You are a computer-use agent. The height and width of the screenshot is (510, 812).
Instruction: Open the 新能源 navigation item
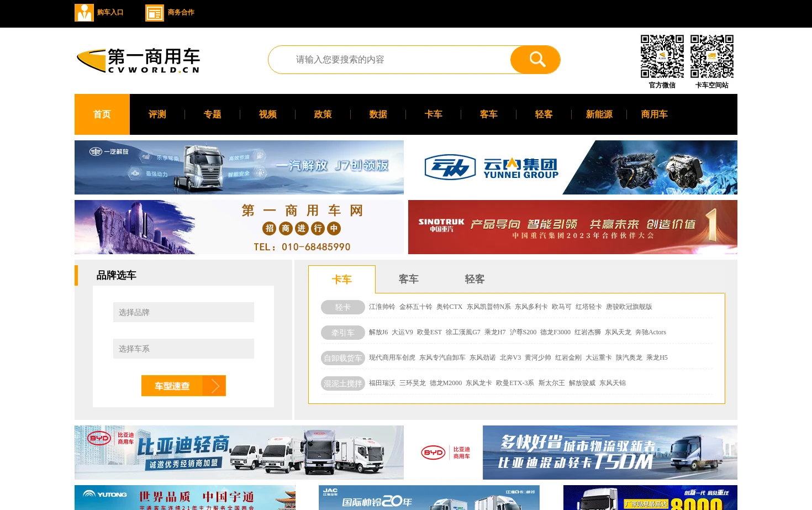point(599,114)
